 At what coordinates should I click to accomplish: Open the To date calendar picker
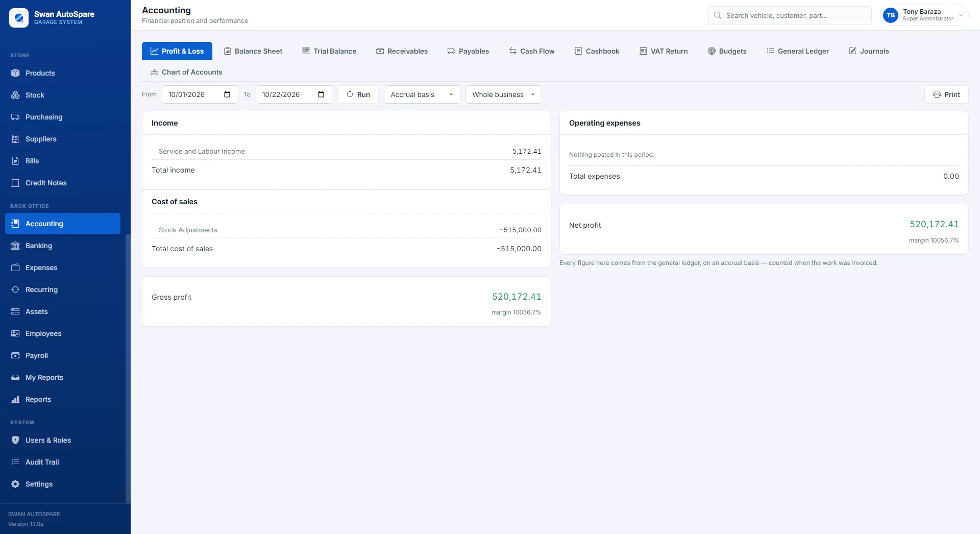(321, 94)
